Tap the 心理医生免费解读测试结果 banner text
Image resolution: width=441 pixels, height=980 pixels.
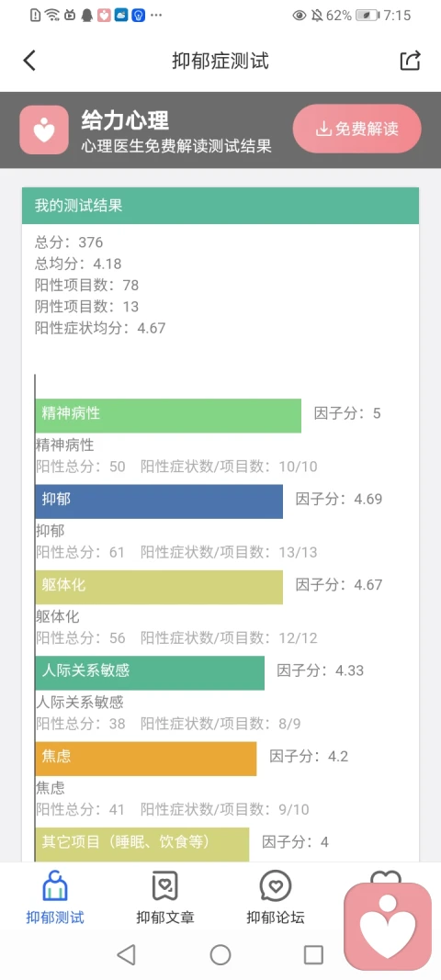[x=176, y=146]
